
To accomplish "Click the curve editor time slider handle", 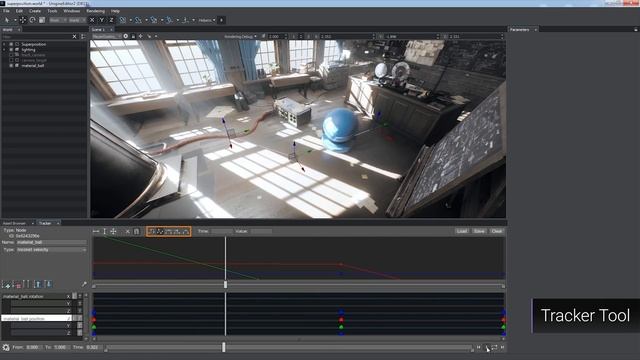I will point(225,284).
